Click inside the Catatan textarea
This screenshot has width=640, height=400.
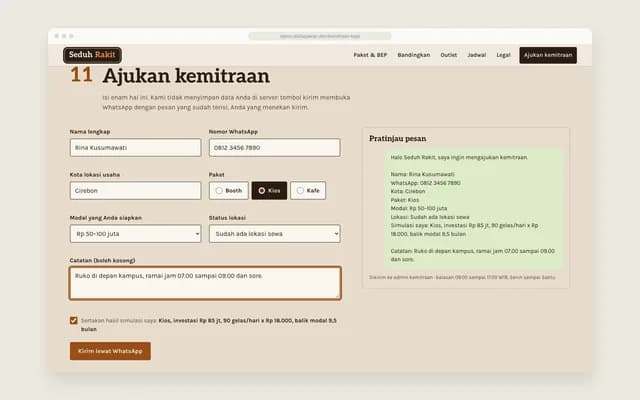205,283
